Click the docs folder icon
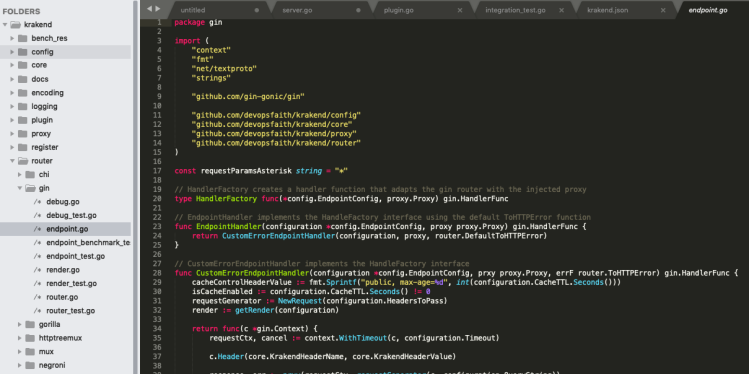The height and width of the screenshot is (374, 749). [x=22, y=79]
